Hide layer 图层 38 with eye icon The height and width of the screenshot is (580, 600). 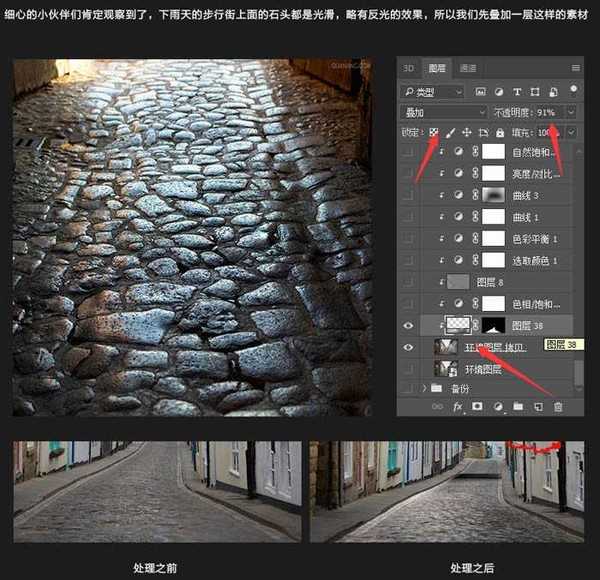407,325
